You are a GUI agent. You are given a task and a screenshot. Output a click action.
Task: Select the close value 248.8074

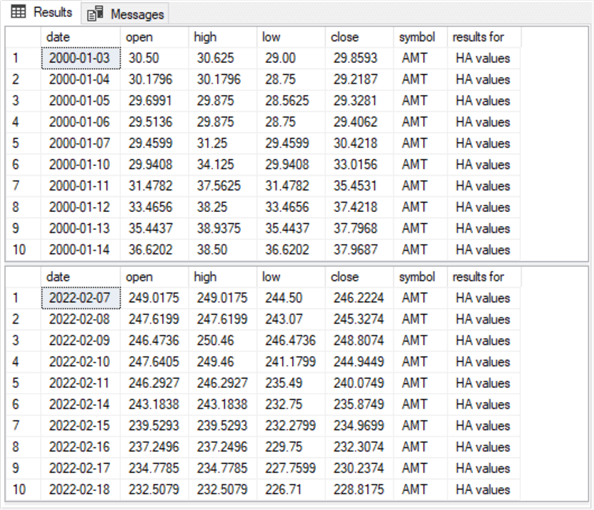click(359, 341)
